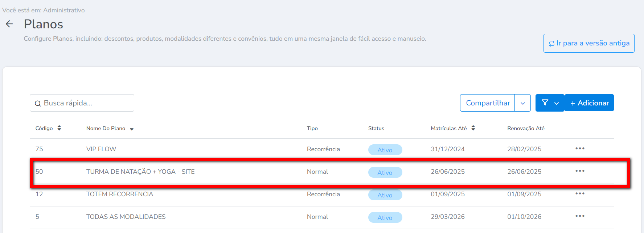Select the TOTEM RECORRENCIA plan row
The height and width of the screenshot is (233, 644).
pyautogui.click(x=120, y=194)
